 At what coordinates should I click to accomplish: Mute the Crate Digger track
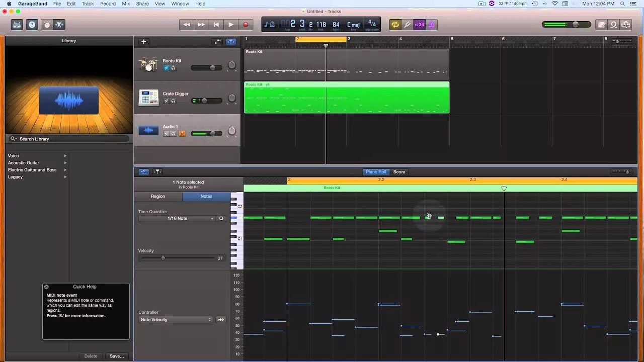[x=166, y=101]
